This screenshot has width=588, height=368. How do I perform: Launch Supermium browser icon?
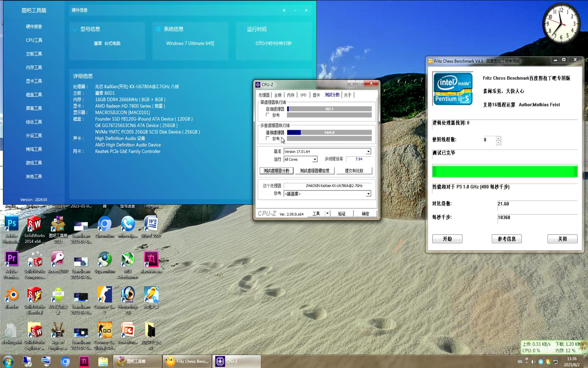pyautogui.click(x=105, y=262)
